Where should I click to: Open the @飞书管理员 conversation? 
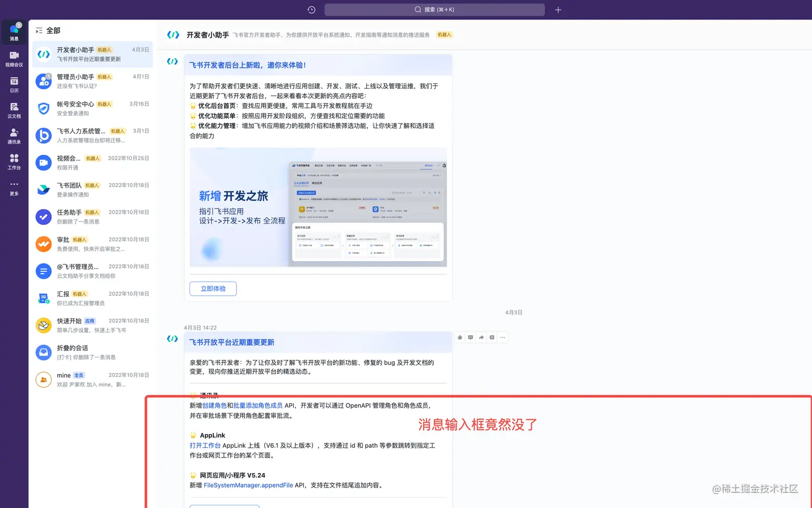[x=92, y=271]
